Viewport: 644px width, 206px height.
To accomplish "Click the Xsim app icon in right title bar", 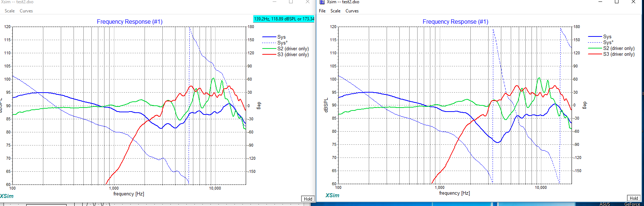I will [x=322, y=2].
